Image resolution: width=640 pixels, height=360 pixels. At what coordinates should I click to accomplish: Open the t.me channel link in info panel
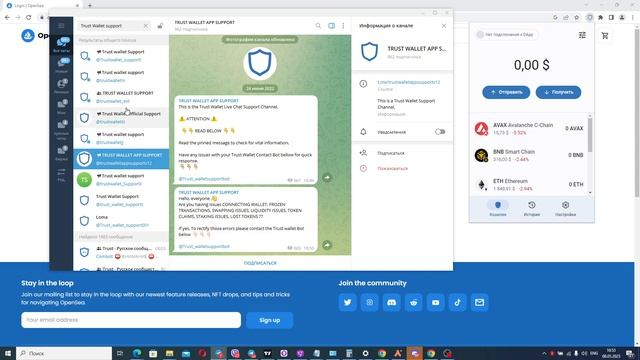[x=409, y=82]
